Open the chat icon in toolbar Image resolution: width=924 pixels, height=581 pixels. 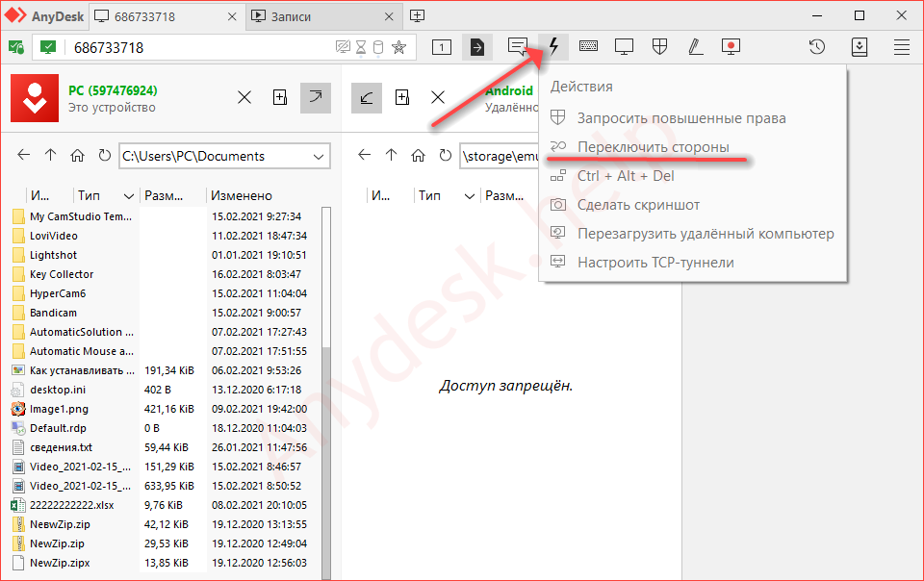coord(518,46)
